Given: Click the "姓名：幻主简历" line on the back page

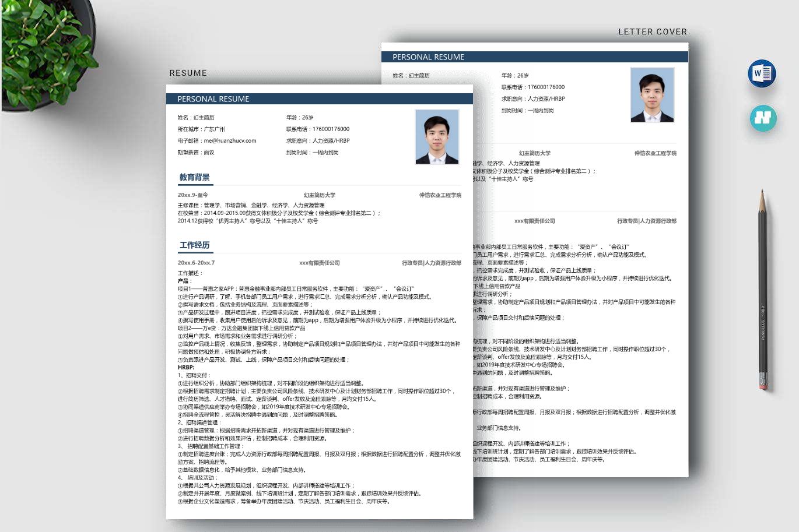Looking at the screenshot, I should (411, 76).
